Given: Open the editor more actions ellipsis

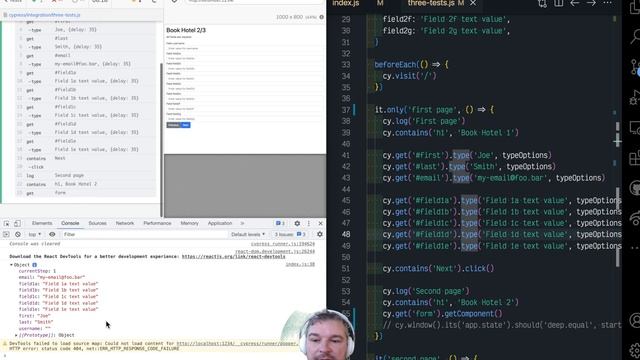Looking at the screenshot, I should (608, 3).
